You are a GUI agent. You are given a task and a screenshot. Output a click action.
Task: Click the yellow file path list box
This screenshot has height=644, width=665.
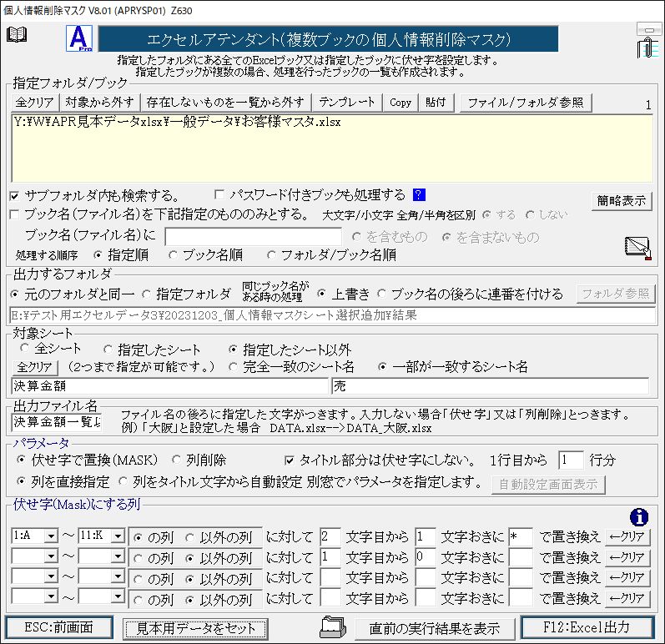click(x=332, y=148)
